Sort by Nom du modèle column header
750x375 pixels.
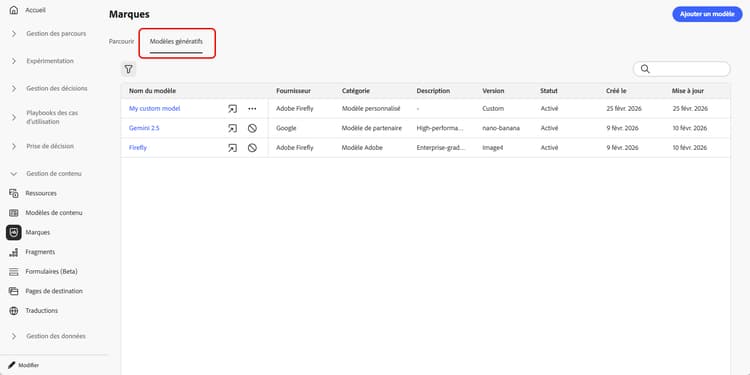coord(152,91)
